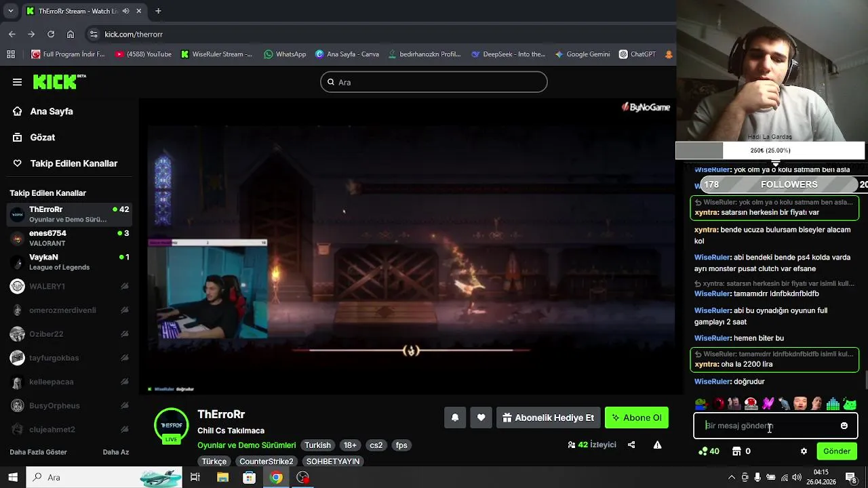The image size is (868, 488).
Task: Open the channel shop icon
Action: coord(736,451)
